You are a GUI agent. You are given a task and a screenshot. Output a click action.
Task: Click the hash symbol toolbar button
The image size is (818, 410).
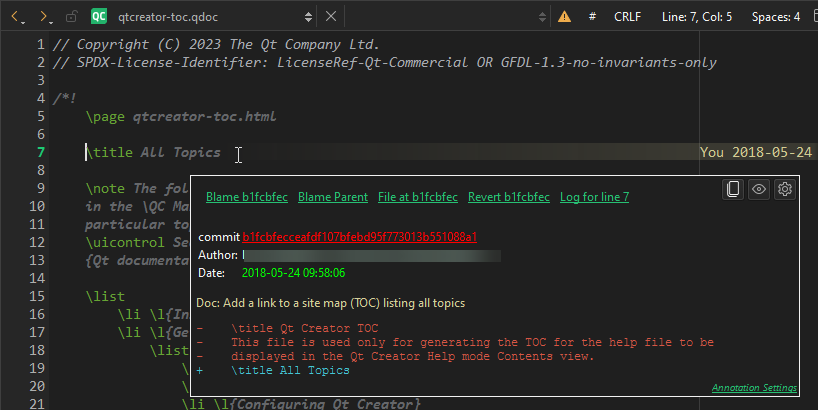click(x=592, y=17)
